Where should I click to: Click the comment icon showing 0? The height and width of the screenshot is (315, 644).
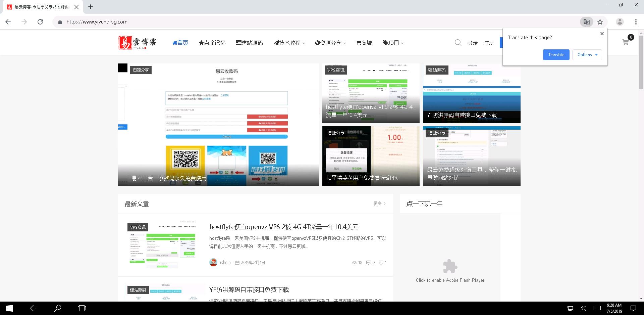(x=368, y=263)
